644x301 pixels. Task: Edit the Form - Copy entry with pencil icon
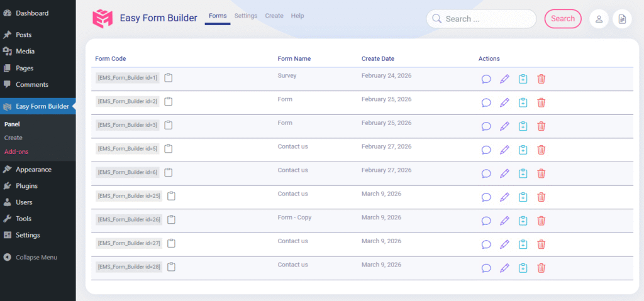504,221
